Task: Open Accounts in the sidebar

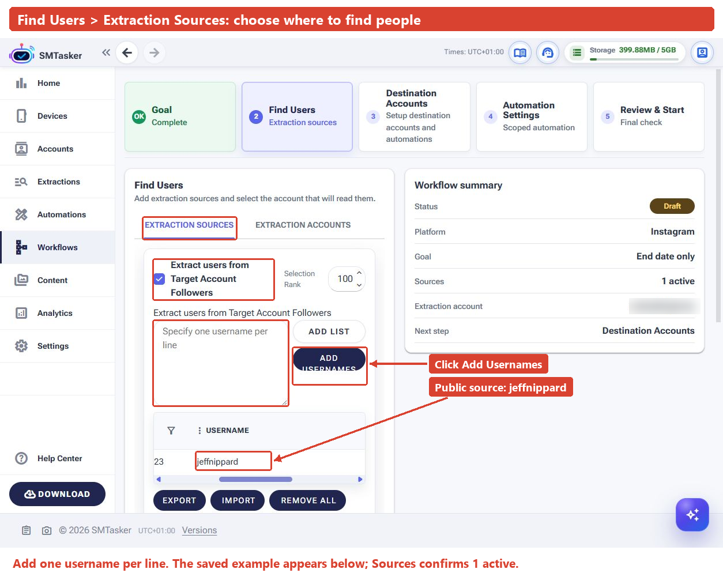Action: pyautogui.click(x=58, y=149)
